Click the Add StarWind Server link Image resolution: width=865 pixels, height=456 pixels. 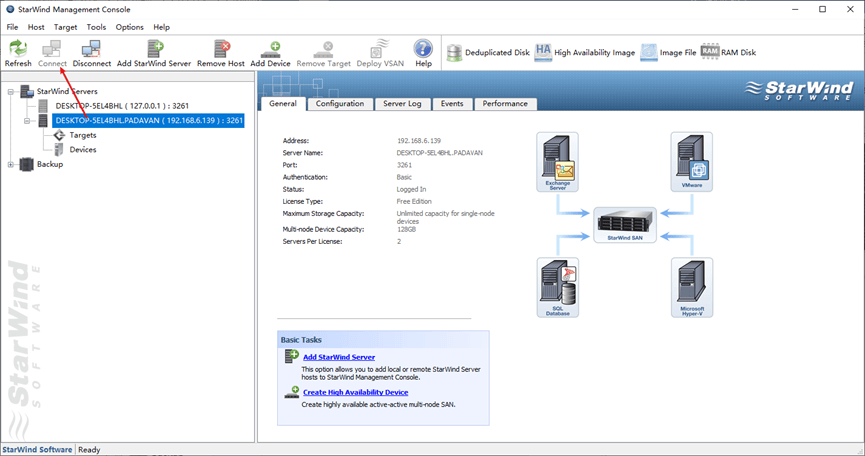339,357
